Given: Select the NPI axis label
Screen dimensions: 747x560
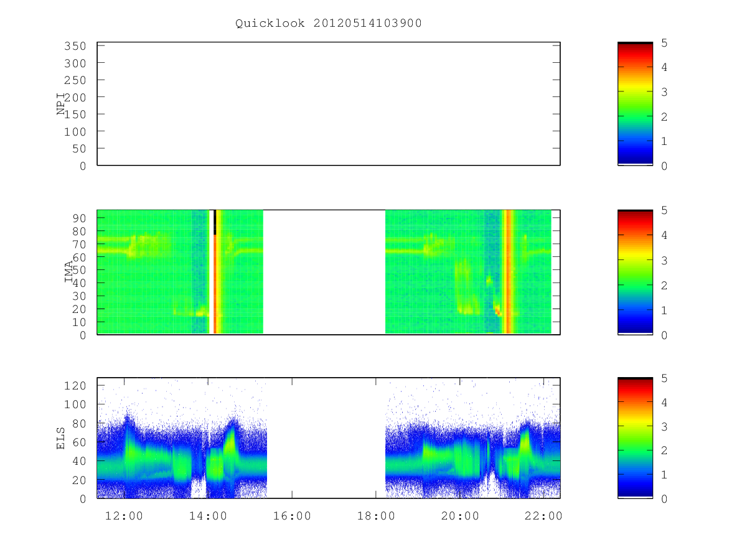Looking at the screenshot, I should point(61,104).
